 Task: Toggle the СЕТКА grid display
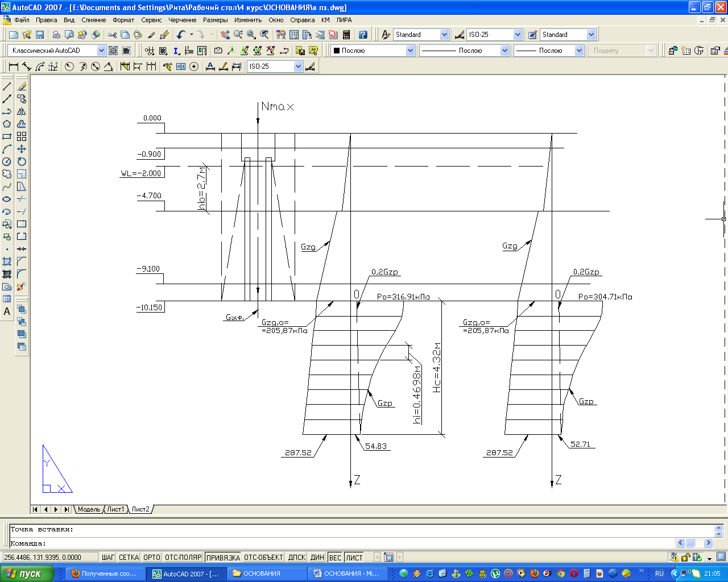(129, 558)
